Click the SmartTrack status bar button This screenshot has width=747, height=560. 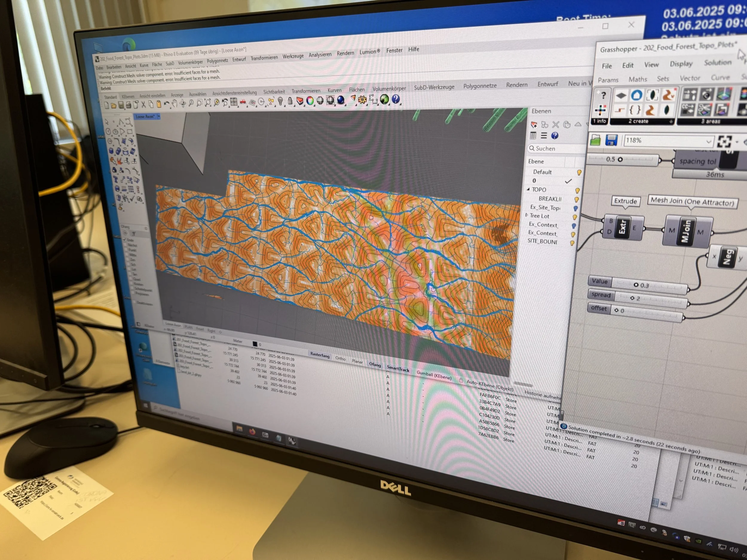(x=398, y=369)
